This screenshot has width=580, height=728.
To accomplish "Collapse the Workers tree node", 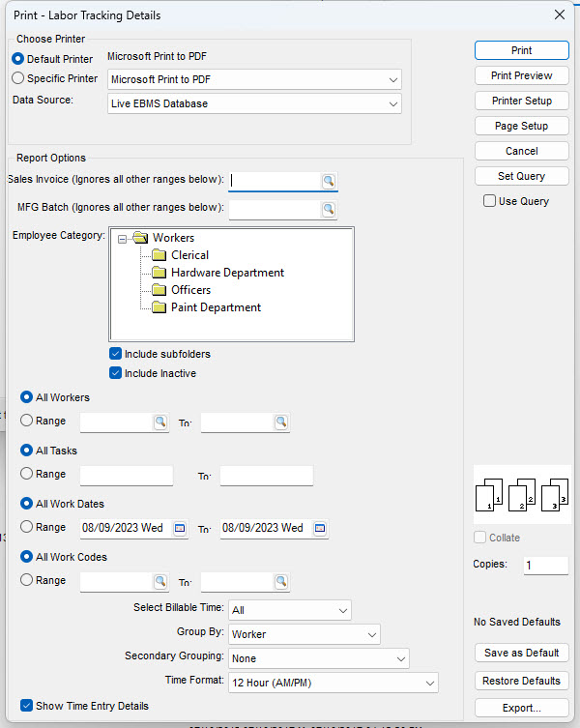I will (123, 238).
